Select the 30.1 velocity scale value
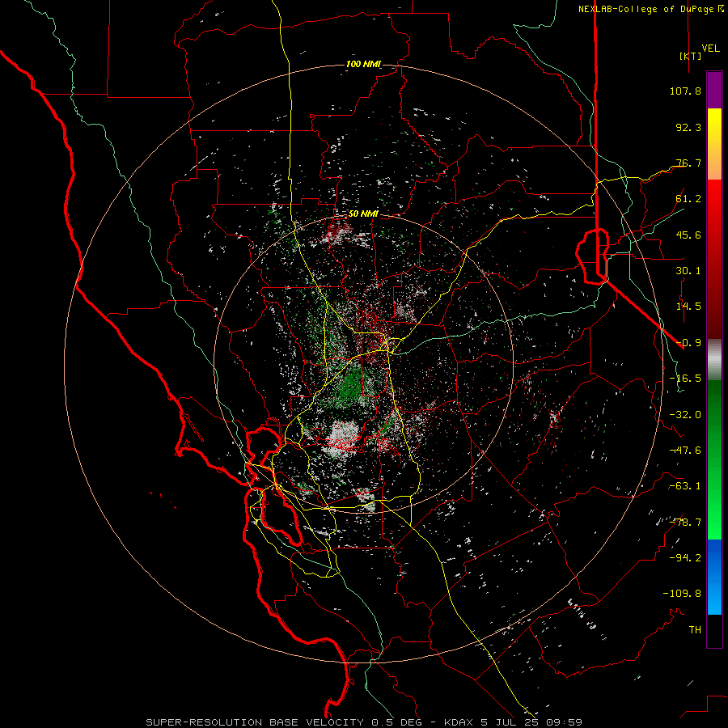 click(x=688, y=270)
